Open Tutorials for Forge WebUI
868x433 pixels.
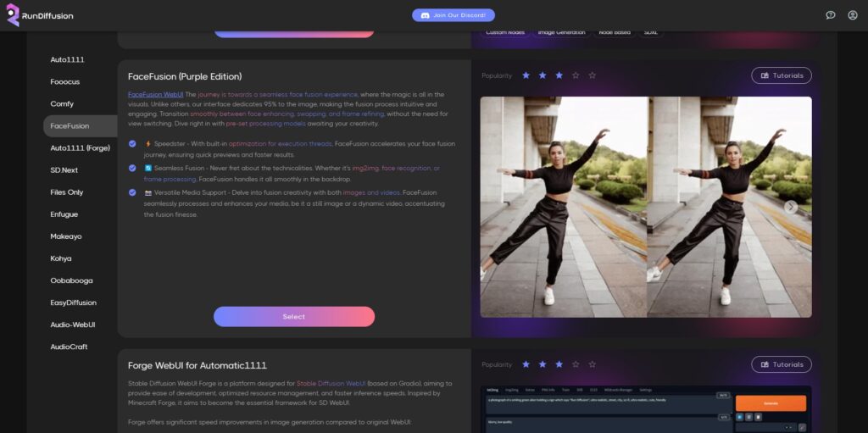point(781,364)
